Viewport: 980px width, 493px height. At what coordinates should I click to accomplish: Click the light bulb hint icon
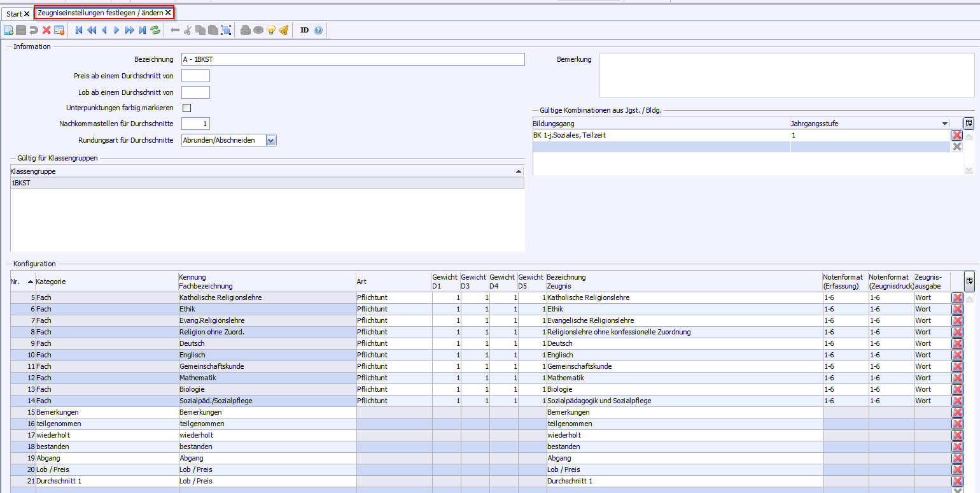(x=271, y=30)
